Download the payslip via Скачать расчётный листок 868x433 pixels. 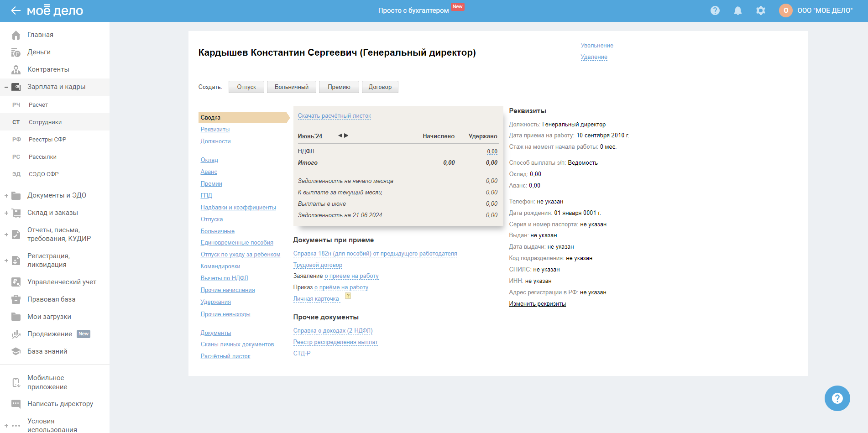click(334, 116)
